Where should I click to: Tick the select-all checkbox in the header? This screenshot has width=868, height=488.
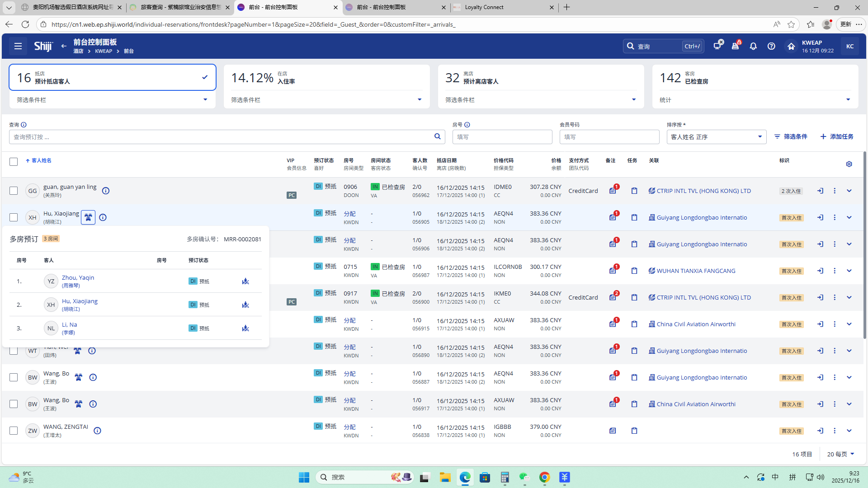[x=14, y=162]
